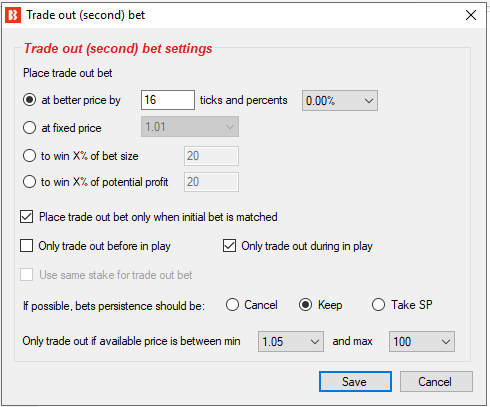This screenshot has width=490, height=407.
Task: Tick 'Use same stake for trade out bet'
Action: point(26,275)
